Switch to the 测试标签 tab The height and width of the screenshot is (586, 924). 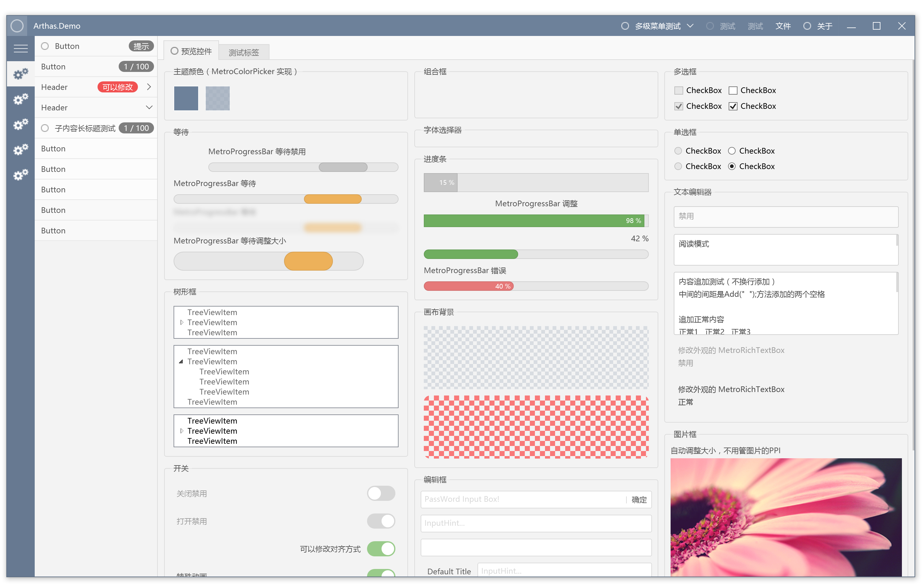point(244,53)
